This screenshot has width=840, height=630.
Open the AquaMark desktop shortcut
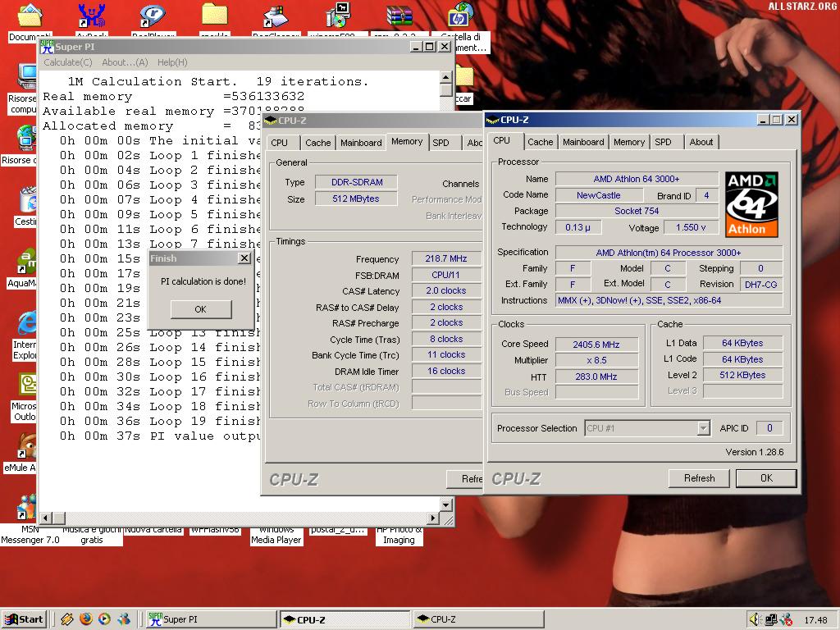pyautogui.click(x=25, y=262)
